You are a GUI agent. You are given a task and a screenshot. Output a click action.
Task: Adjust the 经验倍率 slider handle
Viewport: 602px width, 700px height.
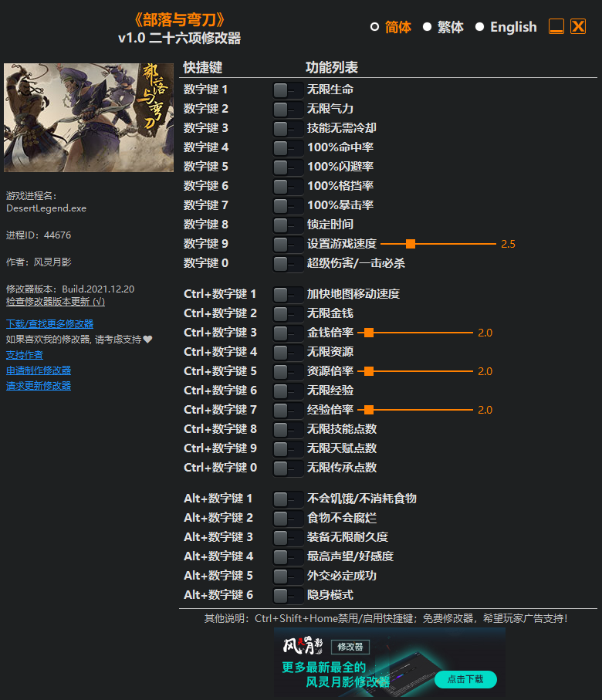(368, 410)
